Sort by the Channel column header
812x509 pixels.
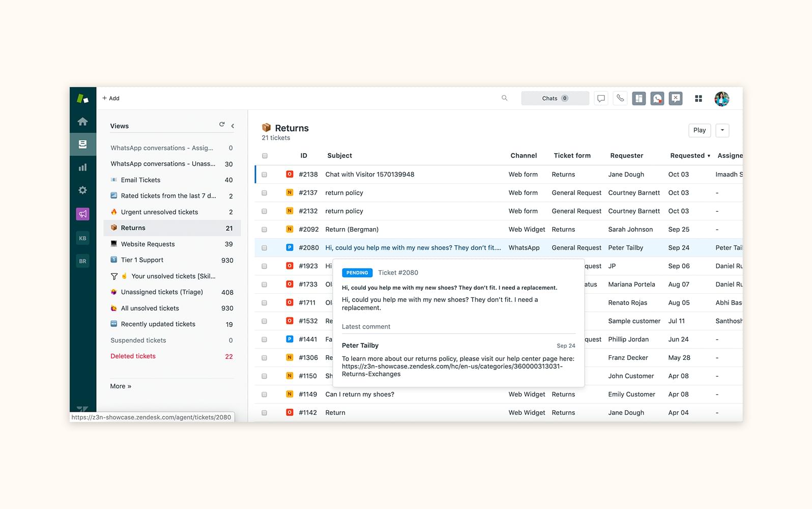tap(524, 156)
